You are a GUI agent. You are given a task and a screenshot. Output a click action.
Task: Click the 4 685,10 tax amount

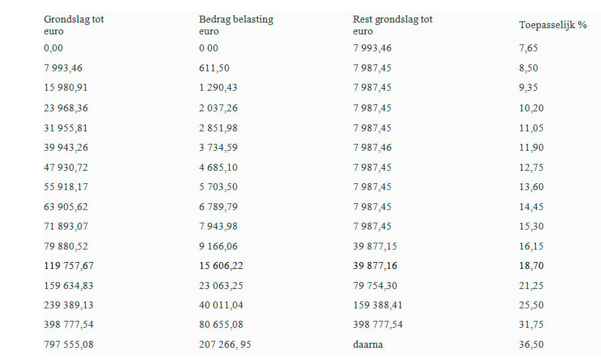click(x=218, y=168)
